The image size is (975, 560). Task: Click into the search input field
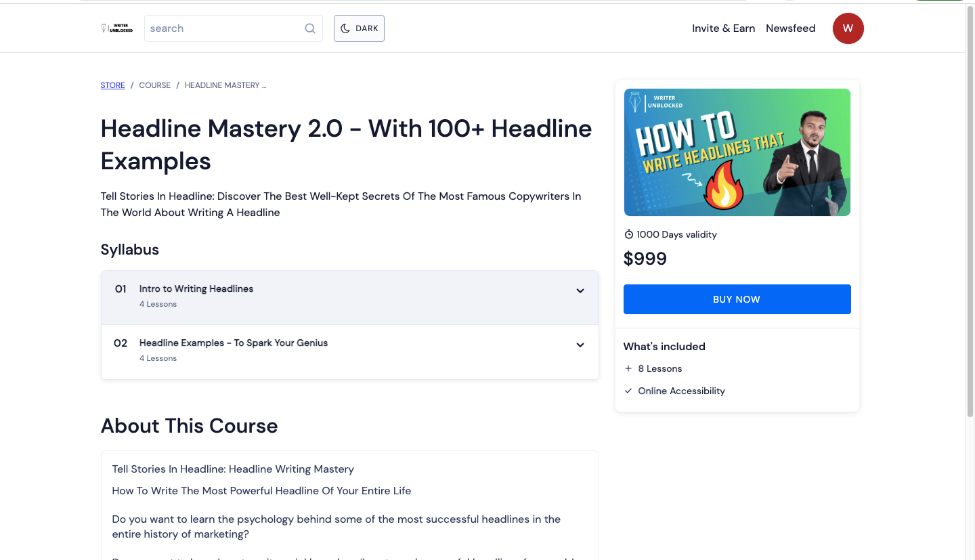[x=223, y=28]
